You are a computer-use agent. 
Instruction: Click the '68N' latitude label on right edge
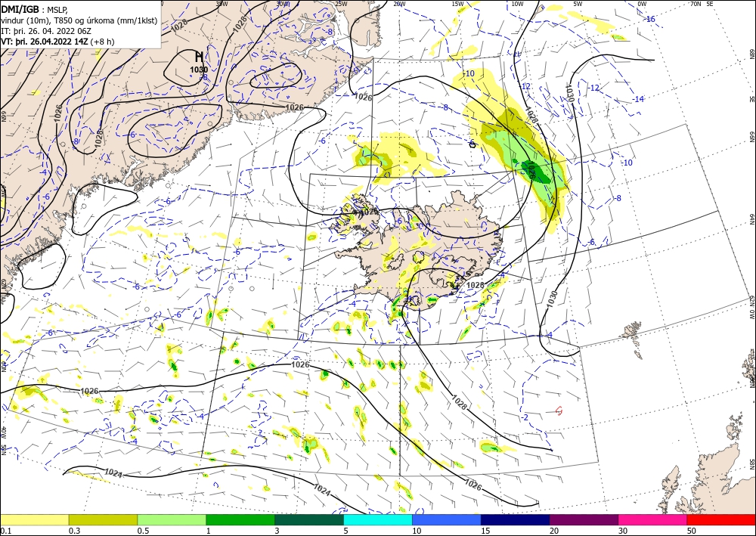click(x=751, y=54)
